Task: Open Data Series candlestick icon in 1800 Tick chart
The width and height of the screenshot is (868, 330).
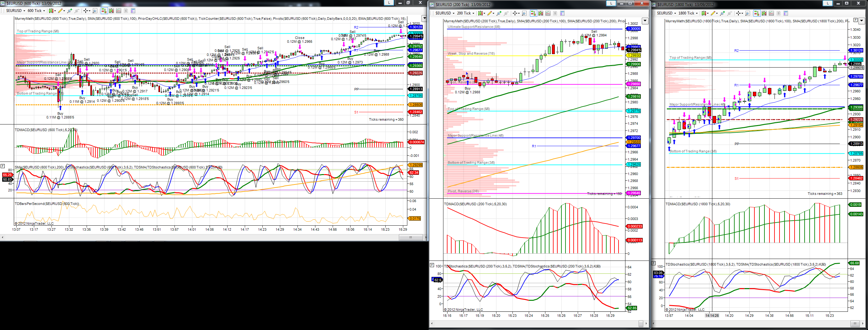Action: 764,13
